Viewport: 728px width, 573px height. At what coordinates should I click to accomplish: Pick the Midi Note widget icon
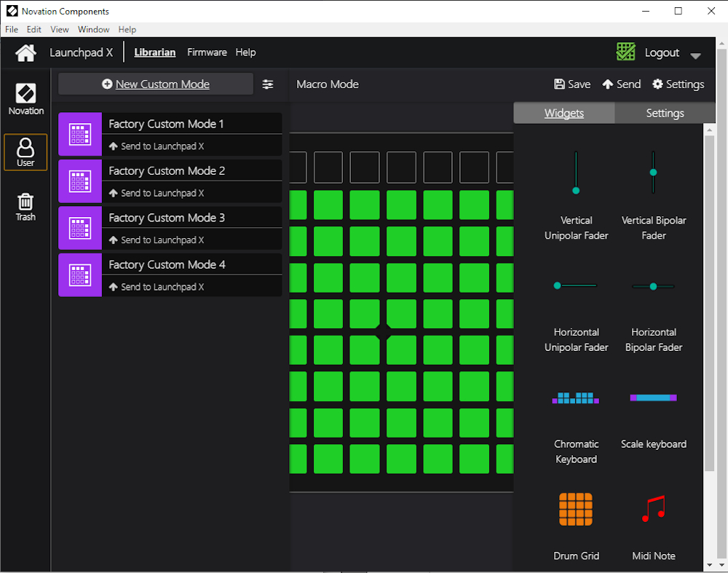(653, 509)
